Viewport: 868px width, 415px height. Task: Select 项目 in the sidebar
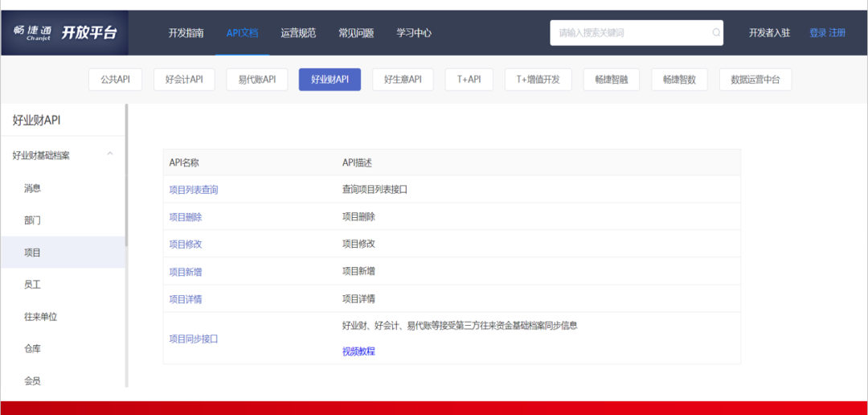[63, 253]
